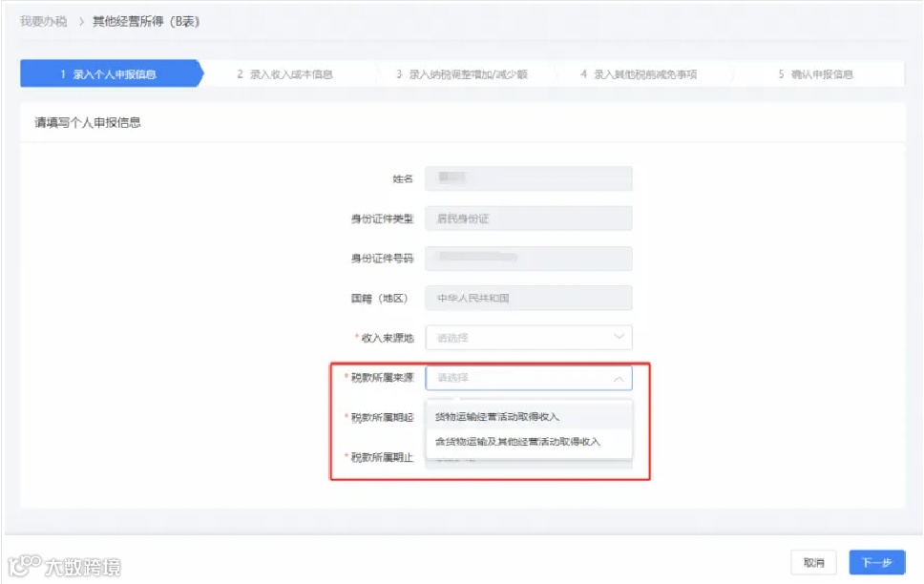Click the 请填写个人申报信息 heading text
This screenshot has height=584, width=924.
pyautogui.click(x=87, y=122)
